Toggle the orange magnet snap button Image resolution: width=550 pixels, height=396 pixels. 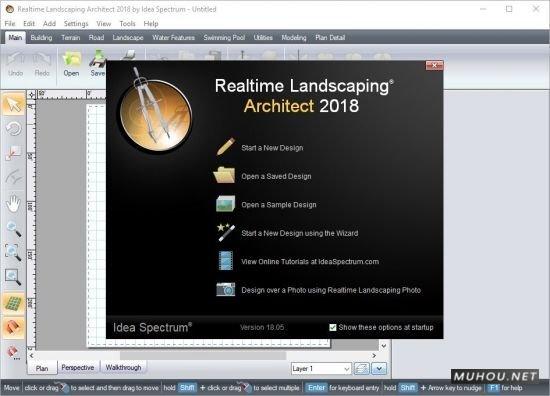pos(13,328)
